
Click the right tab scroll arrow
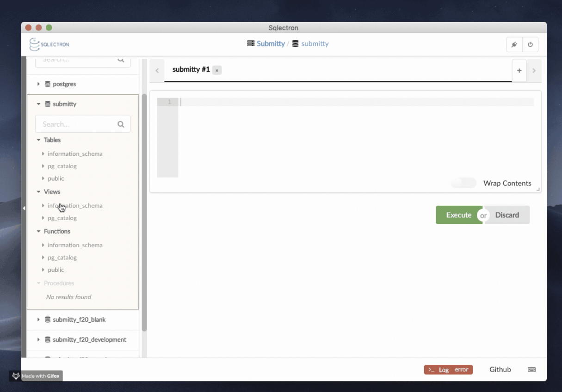tap(534, 71)
